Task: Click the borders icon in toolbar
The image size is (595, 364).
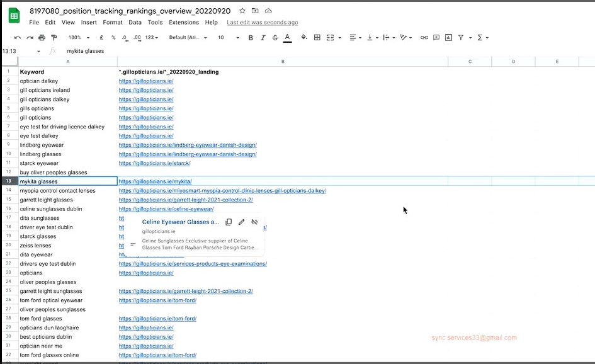Action: (x=317, y=38)
